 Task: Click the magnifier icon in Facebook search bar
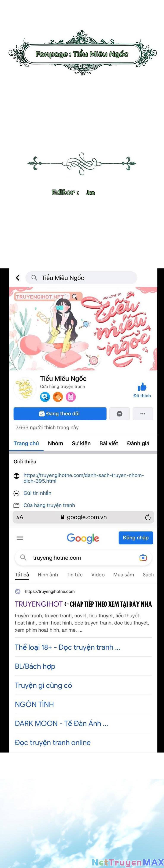[34, 278]
